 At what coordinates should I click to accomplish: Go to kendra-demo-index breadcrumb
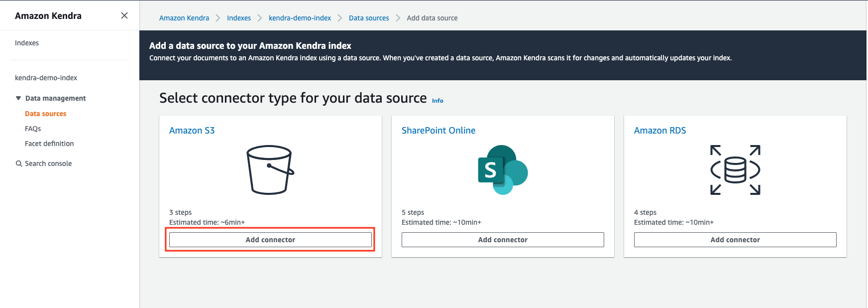pos(300,18)
